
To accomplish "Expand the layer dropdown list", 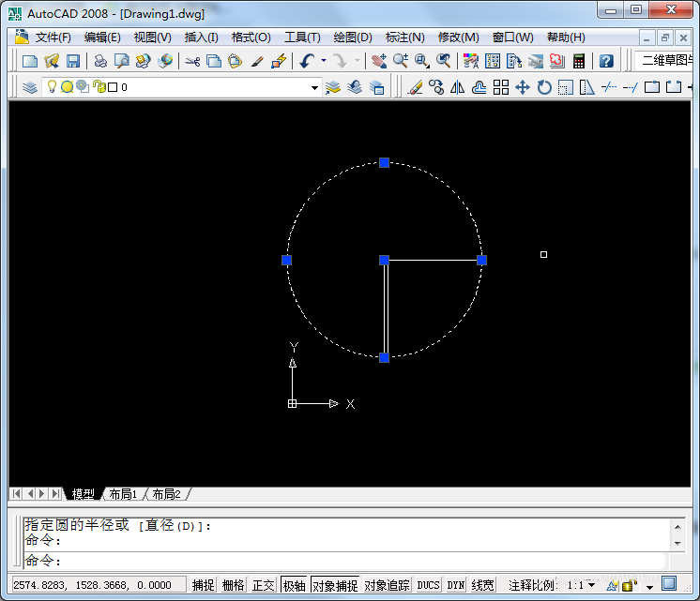I will tap(314, 87).
